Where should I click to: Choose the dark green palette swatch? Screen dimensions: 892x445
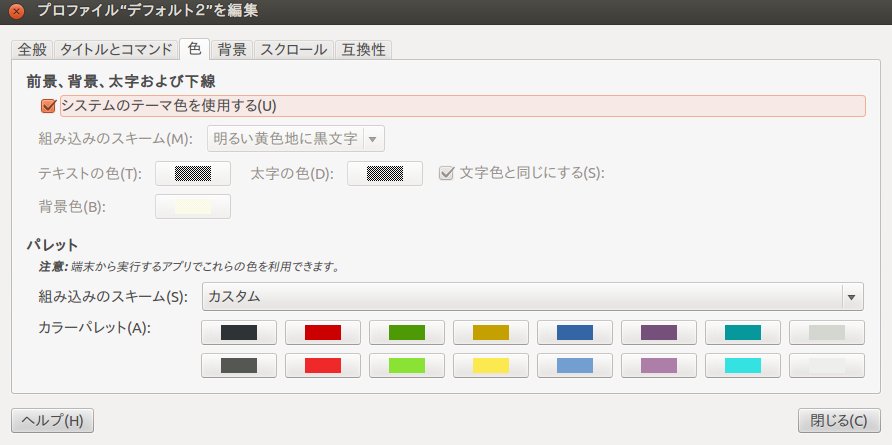407,332
